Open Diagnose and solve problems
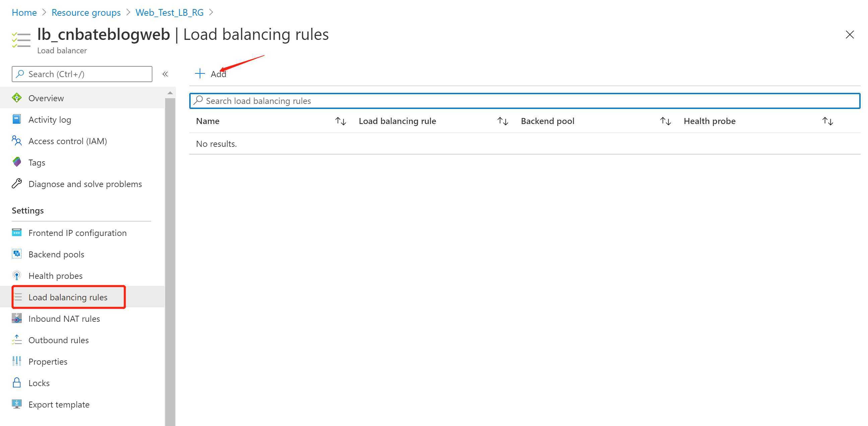868x426 pixels. click(82, 184)
